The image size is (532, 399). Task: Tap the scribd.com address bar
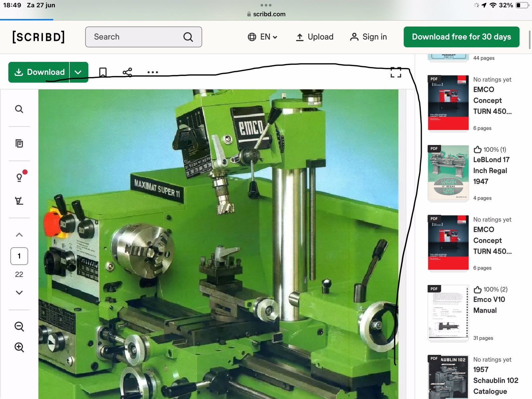266,14
